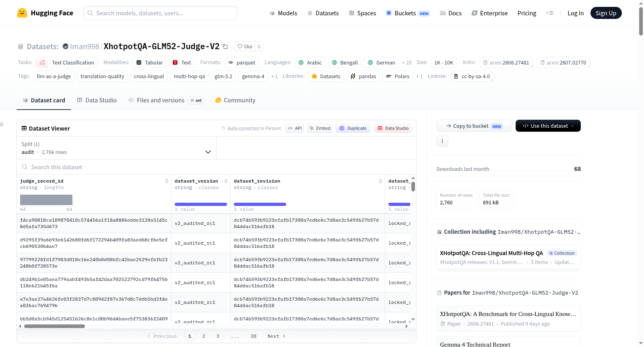Open the pandas library tag
The width and height of the screenshot is (644, 347).
coord(363,76)
